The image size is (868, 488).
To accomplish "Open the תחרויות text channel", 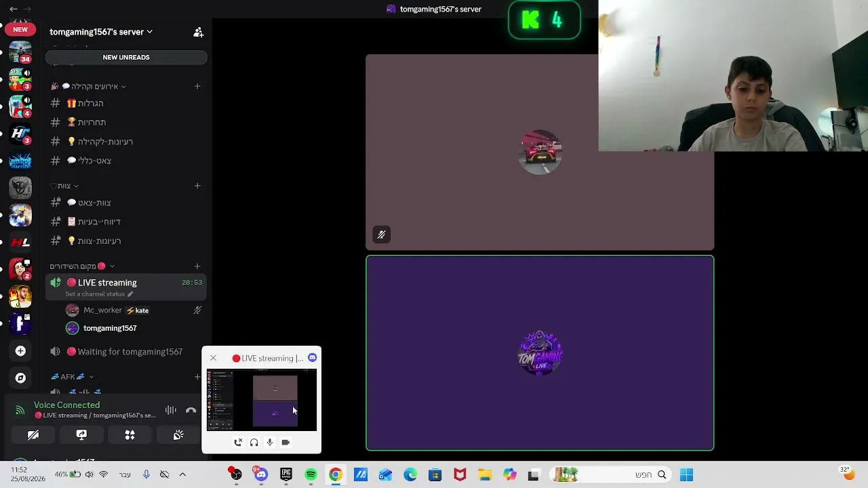I will (x=126, y=122).
